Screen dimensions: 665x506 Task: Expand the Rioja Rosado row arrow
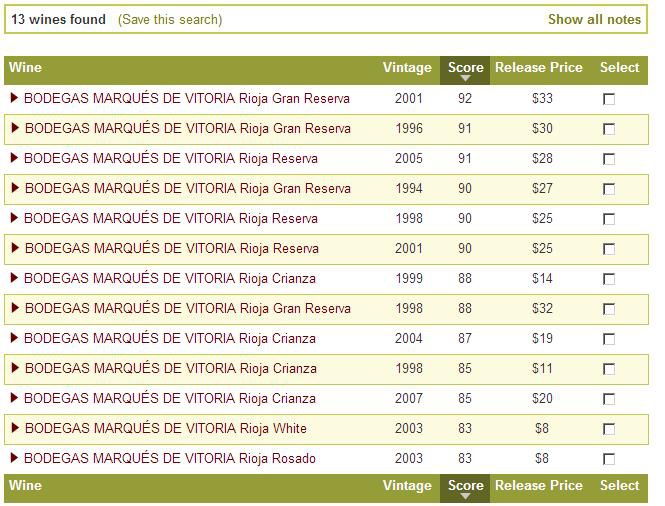[x=14, y=457]
